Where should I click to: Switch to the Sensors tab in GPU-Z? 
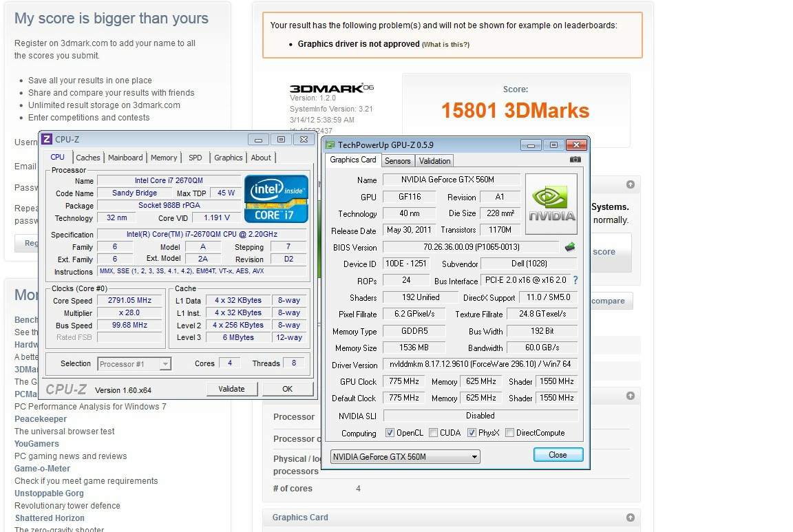coord(397,161)
